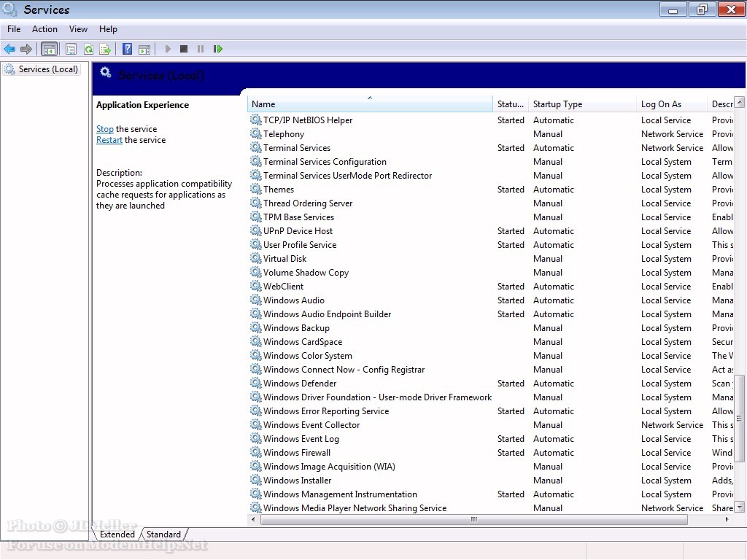Click the Forward arrow toolbar icon
Viewport: 747px width, 560px height.
click(x=26, y=49)
